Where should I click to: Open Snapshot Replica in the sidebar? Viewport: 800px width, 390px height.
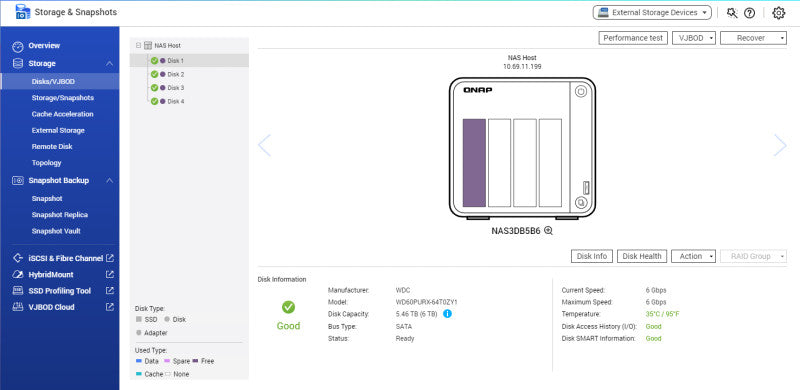coord(60,215)
